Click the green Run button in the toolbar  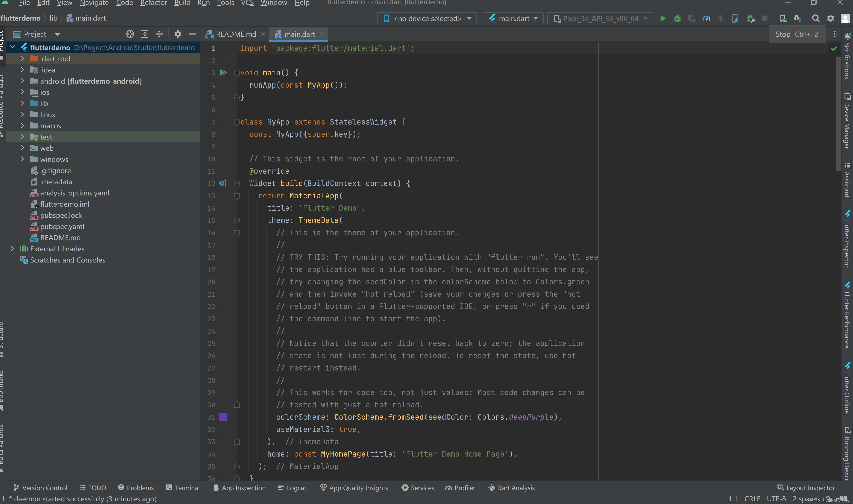click(663, 18)
